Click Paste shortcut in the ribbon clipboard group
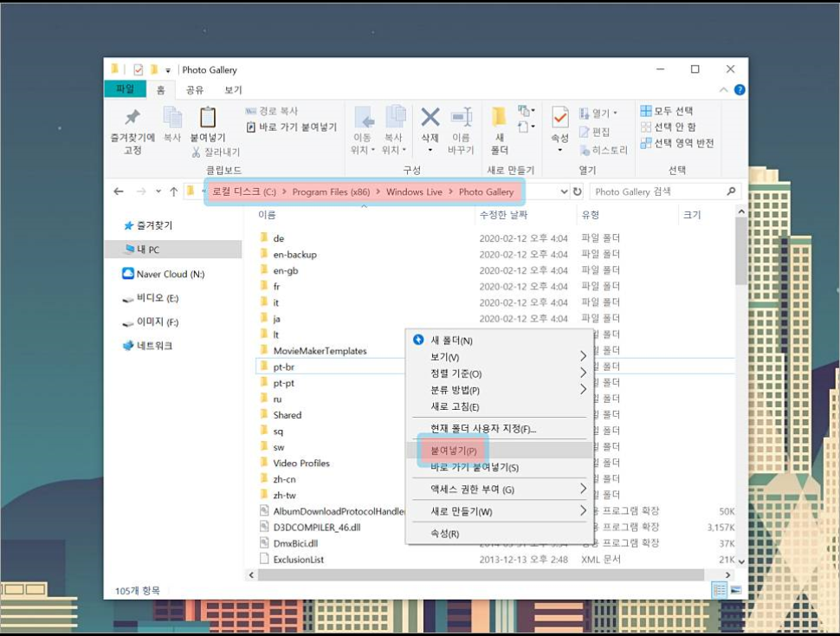The height and width of the screenshot is (636, 840). point(292,127)
